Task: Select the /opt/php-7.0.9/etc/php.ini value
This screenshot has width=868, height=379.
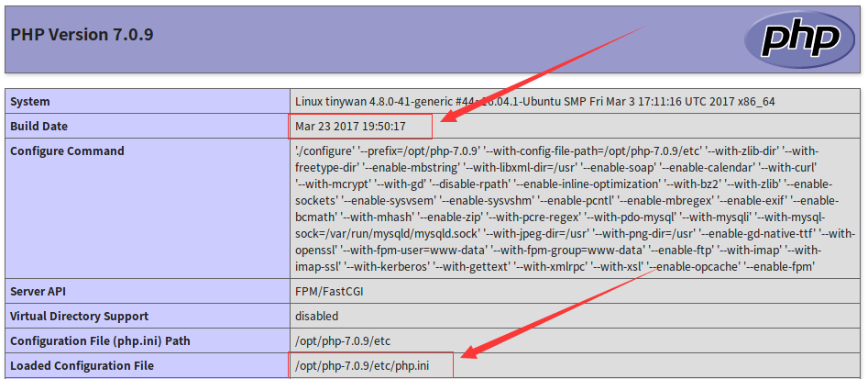Action: [x=362, y=366]
